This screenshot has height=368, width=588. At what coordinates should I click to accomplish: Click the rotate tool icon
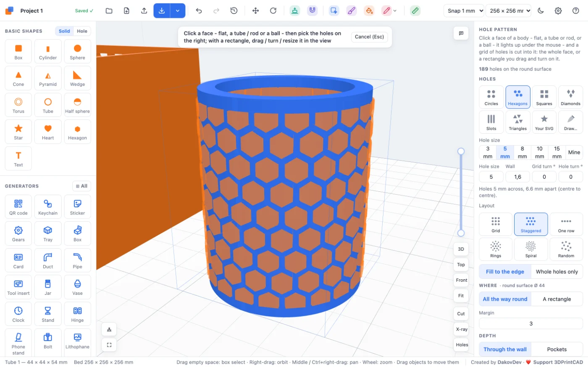[x=273, y=11]
